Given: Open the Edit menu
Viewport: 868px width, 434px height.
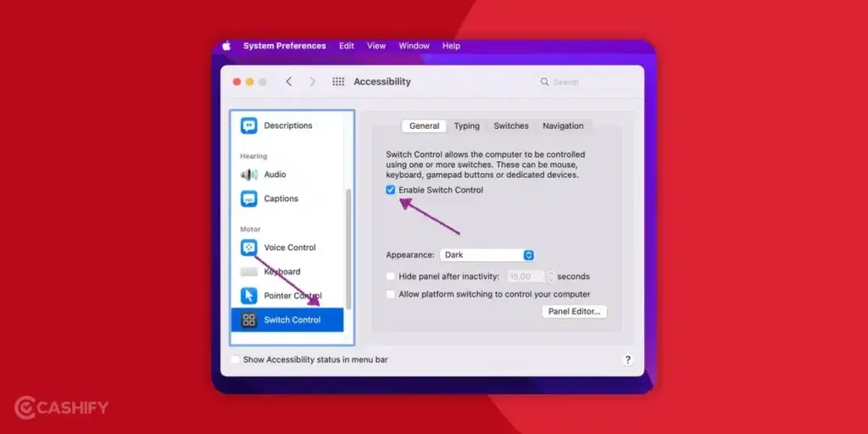Looking at the screenshot, I should click(347, 46).
